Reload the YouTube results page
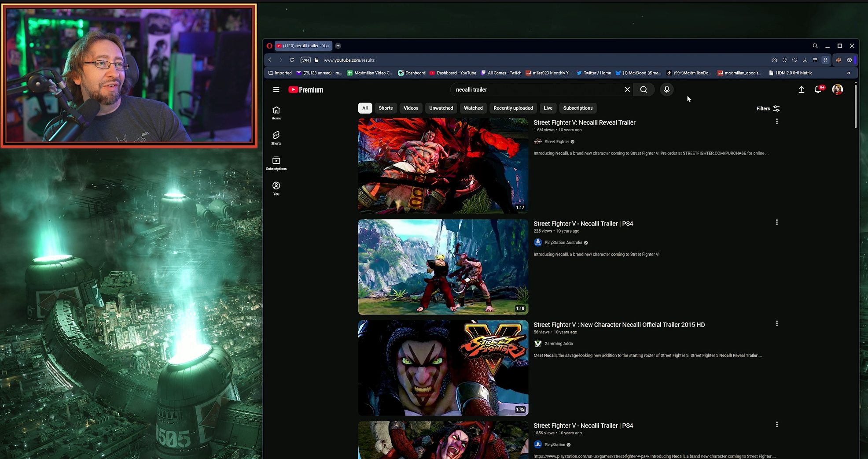This screenshot has width=868, height=459. coord(292,60)
